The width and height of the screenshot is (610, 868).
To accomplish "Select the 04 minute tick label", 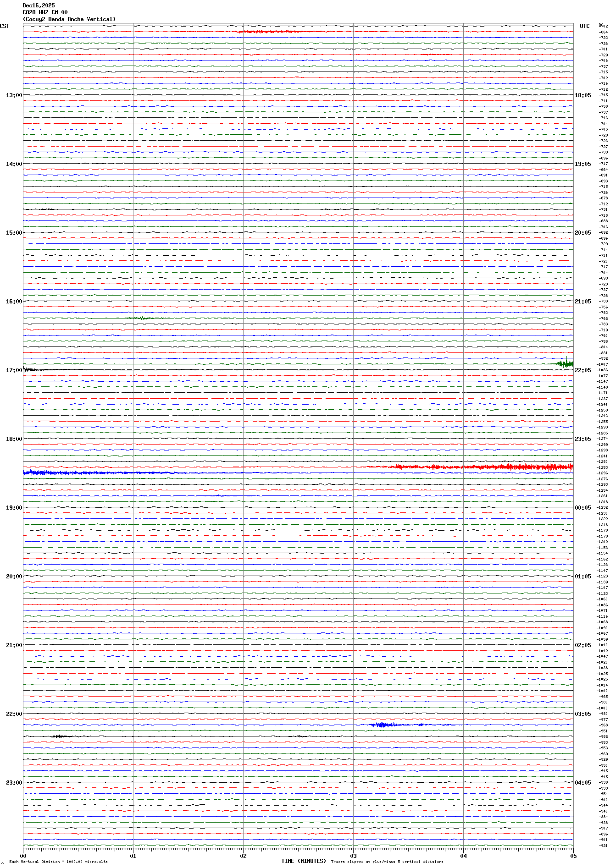I will point(463,856).
